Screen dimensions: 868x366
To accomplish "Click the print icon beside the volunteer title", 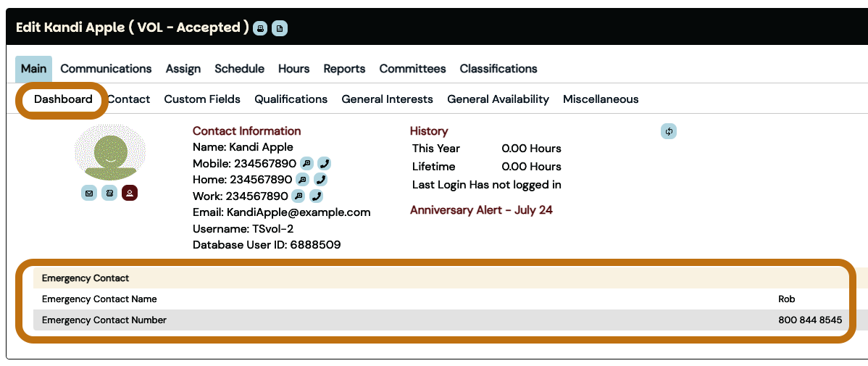I will [260, 28].
